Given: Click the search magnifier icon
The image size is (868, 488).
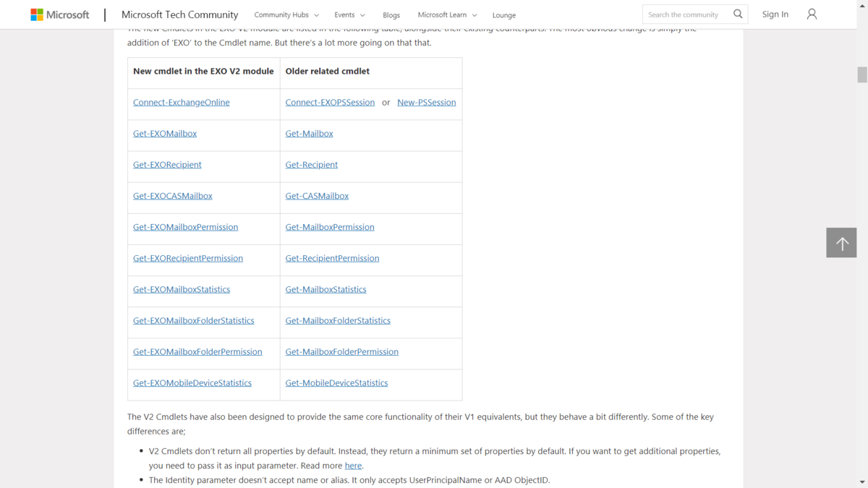Looking at the screenshot, I should coord(738,14).
